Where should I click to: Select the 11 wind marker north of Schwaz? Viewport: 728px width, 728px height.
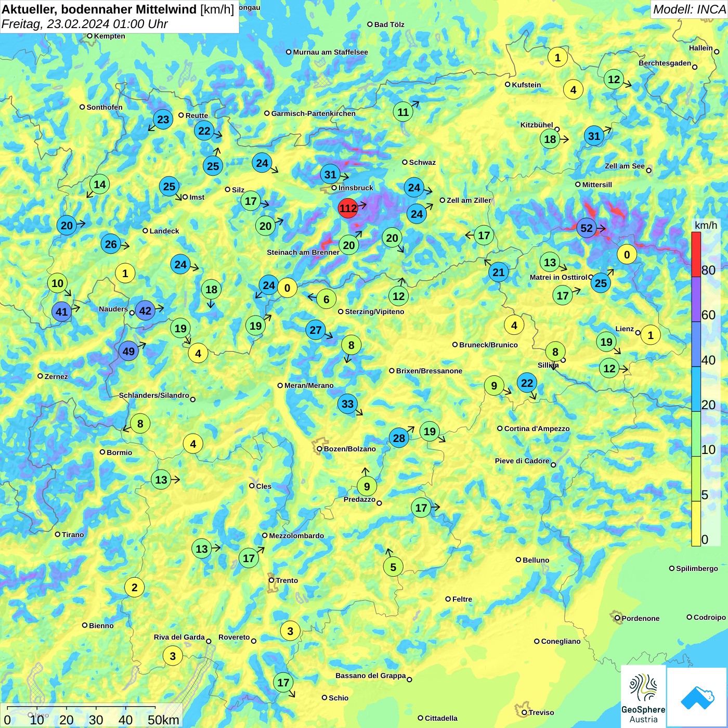tap(403, 112)
